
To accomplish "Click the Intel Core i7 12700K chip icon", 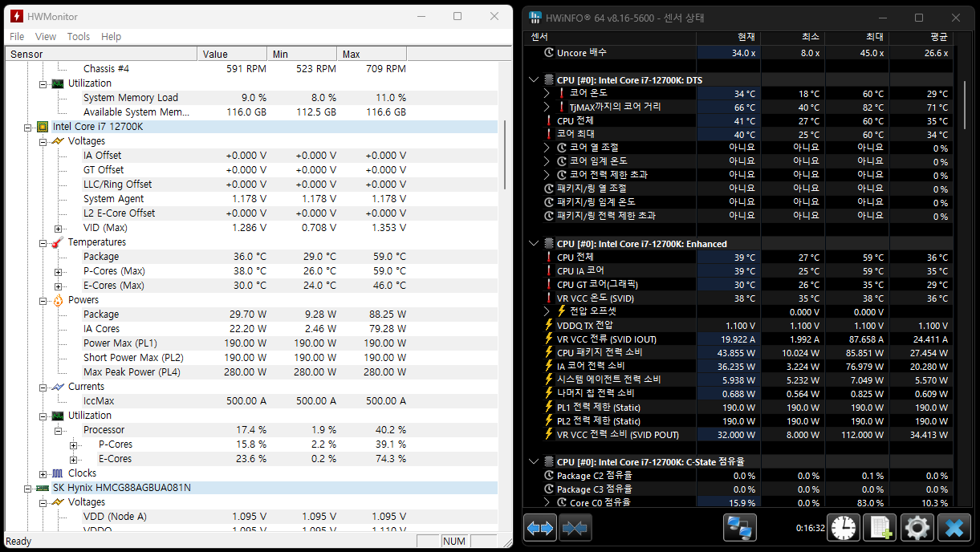I will [x=43, y=127].
